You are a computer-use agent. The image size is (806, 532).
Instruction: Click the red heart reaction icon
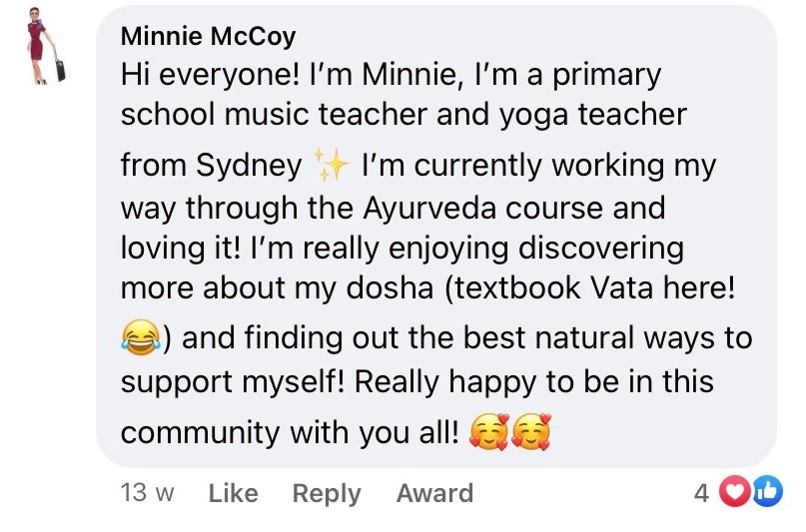[x=735, y=492]
